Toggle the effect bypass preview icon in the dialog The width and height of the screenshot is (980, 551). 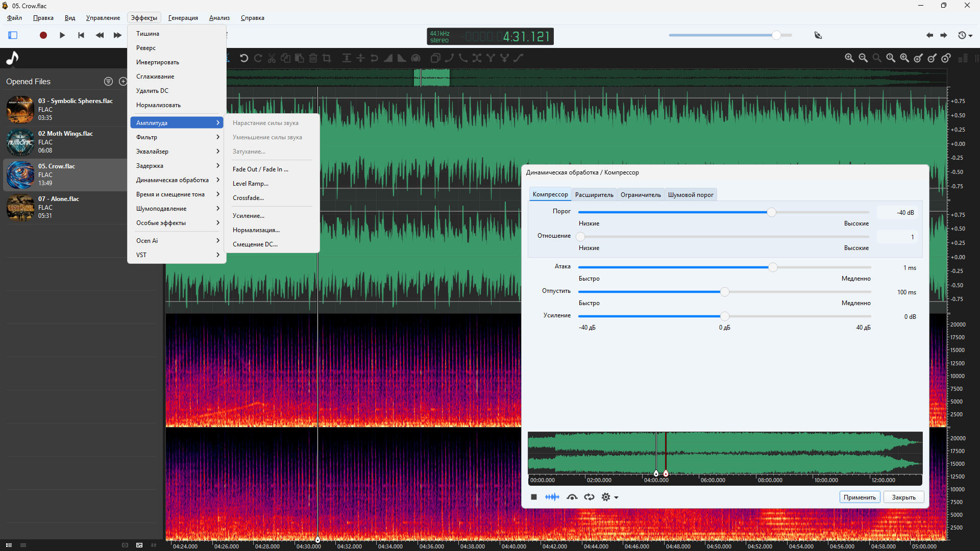572,497
